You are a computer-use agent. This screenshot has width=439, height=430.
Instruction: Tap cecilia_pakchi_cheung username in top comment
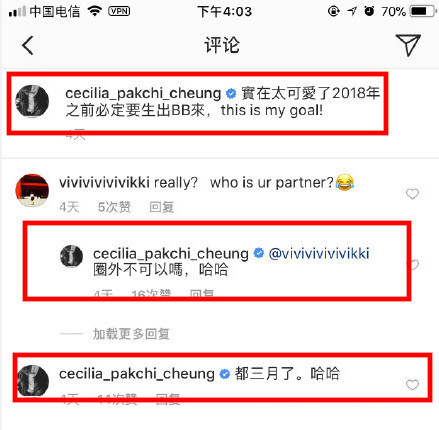point(143,93)
